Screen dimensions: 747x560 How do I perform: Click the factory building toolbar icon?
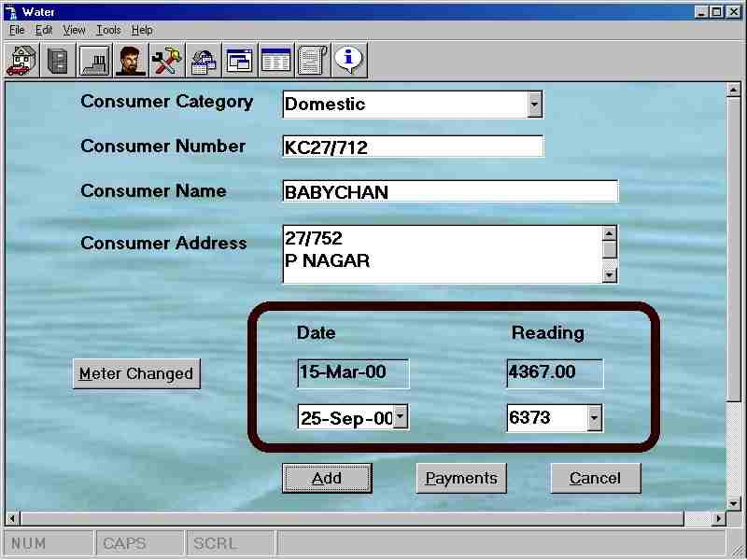tap(94, 61)
